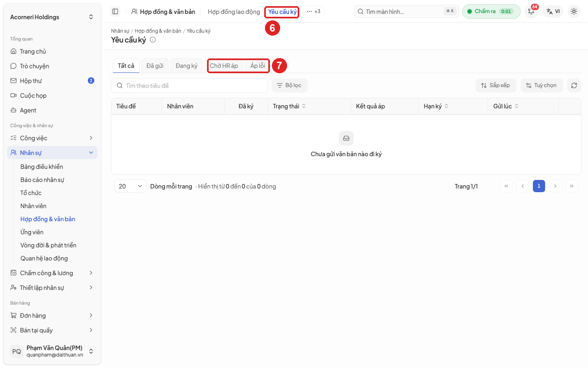The height and width of the screenshot is (368, 588).
Task: Open the Agent item
Action: 52,110
